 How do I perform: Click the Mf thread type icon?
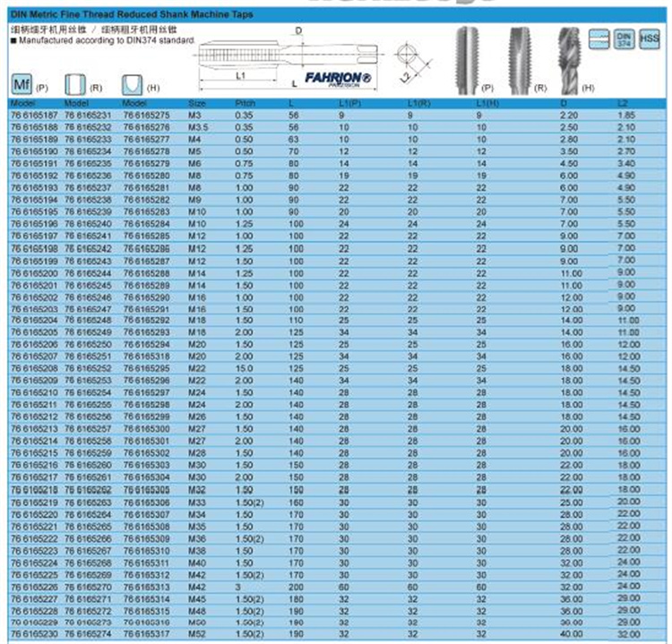pos(22,84)
